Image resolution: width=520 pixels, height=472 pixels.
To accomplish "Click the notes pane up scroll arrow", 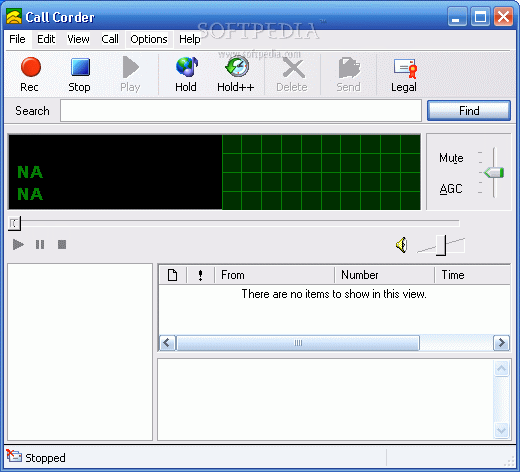I will coord(501,369).
